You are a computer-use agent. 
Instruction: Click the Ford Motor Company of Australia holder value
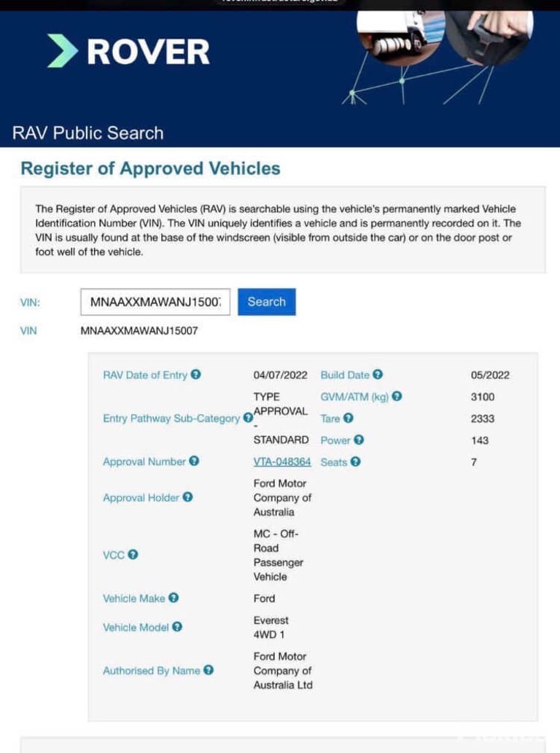[282, 498]
